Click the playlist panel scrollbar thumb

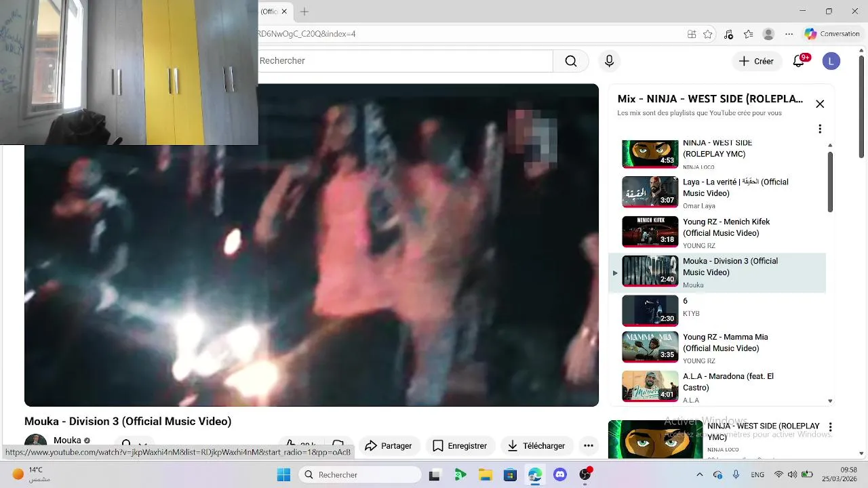(x=830, y=182)
